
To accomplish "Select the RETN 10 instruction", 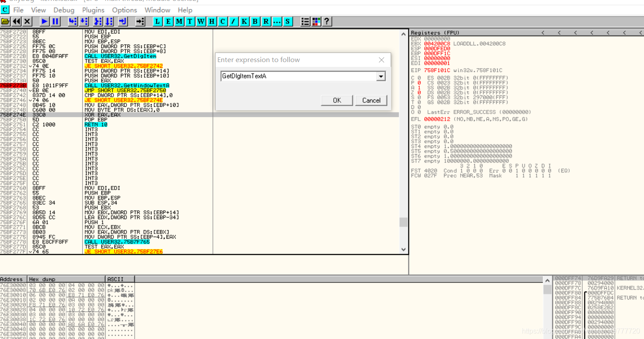I will [x=96, y=125].
